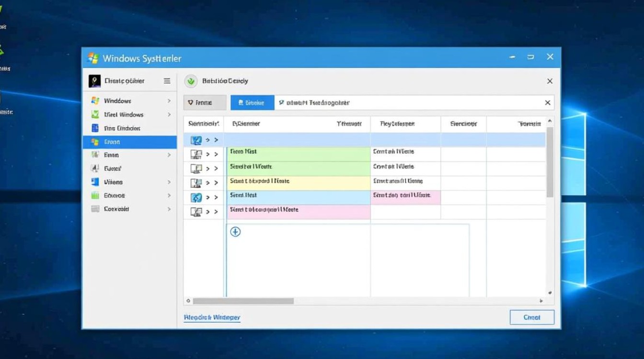Click the horizontal scrollbar thumb under the table
644x359 pixels.
pyautogui.click(x=243, y=301)
